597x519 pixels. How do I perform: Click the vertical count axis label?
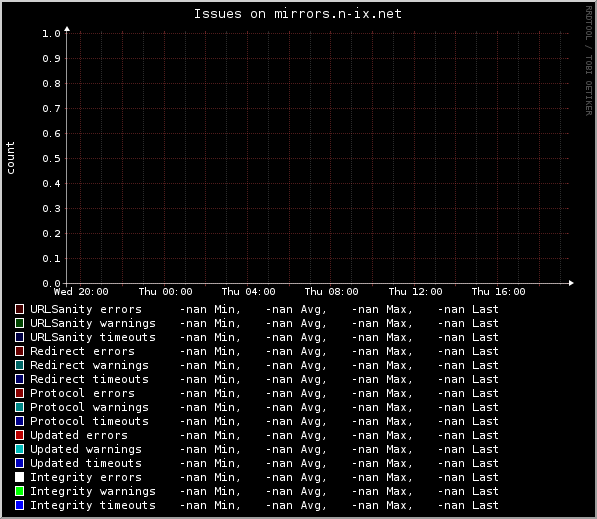[x=10, y=158]
